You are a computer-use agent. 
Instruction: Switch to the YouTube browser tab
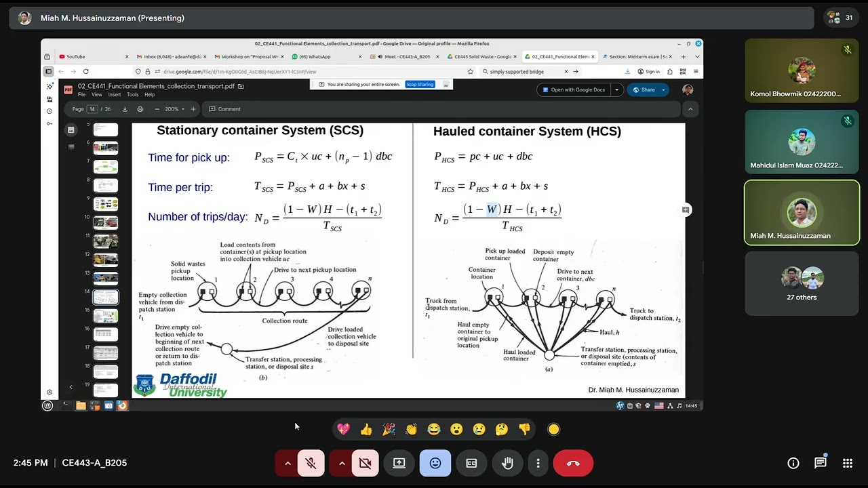pos(92,57)
